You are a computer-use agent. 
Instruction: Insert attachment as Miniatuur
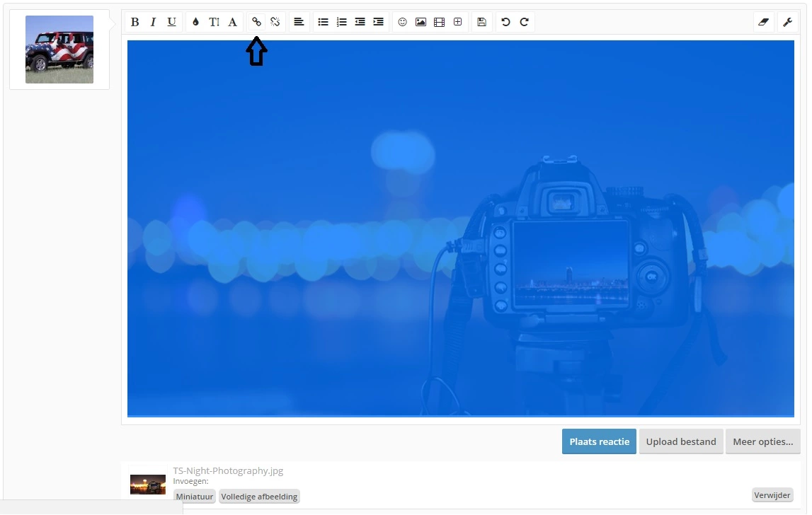click(194, 497)
